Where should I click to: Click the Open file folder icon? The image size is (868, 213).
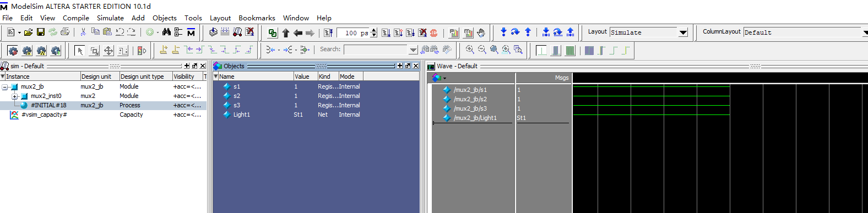29,32
